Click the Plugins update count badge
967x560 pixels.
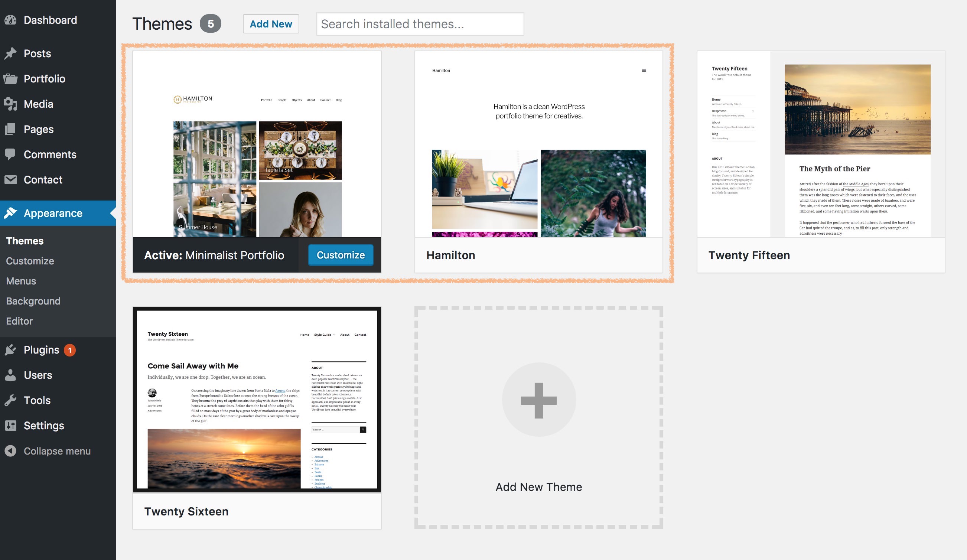click(70, 350)
